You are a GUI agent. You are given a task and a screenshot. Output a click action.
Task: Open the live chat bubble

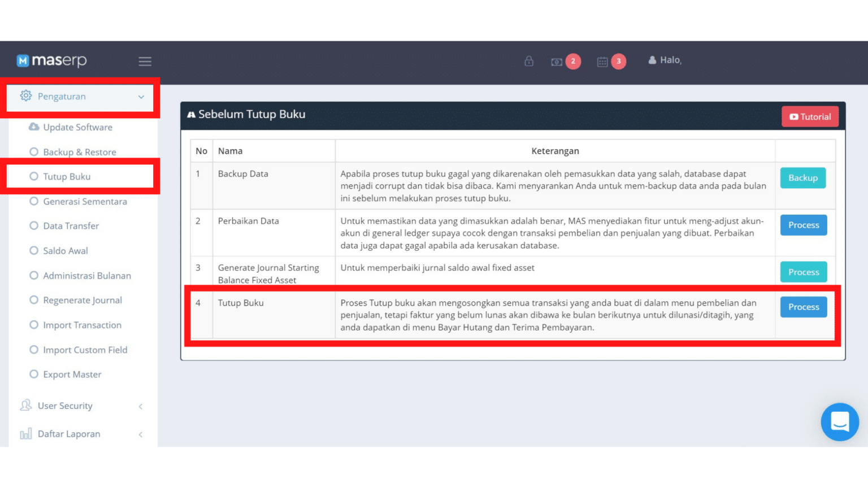tap(839, 421)
